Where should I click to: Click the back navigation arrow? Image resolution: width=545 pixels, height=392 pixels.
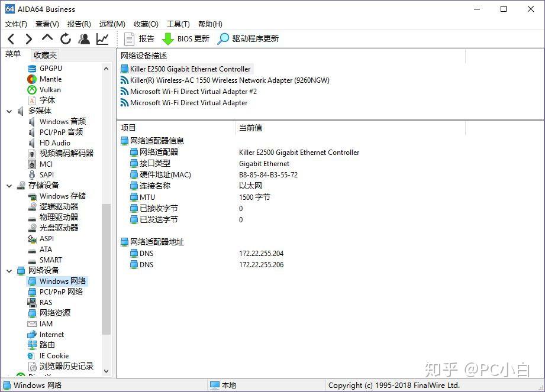point(10,38)
